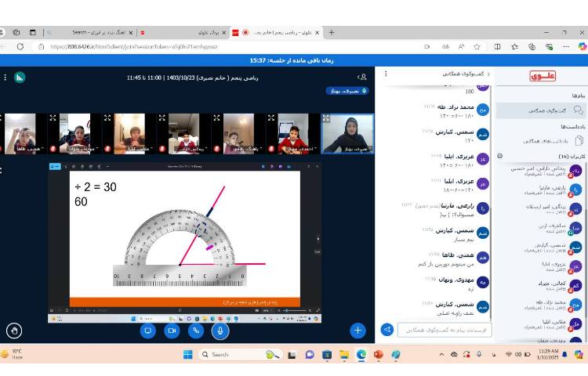
Task: Click the remaining session time banner
Action: coord(292,60)
